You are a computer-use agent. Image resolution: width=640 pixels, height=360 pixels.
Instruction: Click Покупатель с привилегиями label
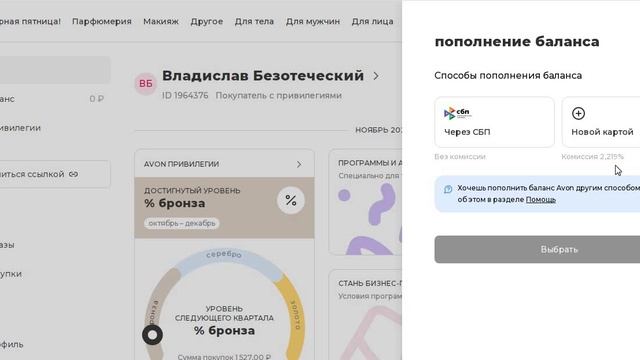(x=278, y=96)
